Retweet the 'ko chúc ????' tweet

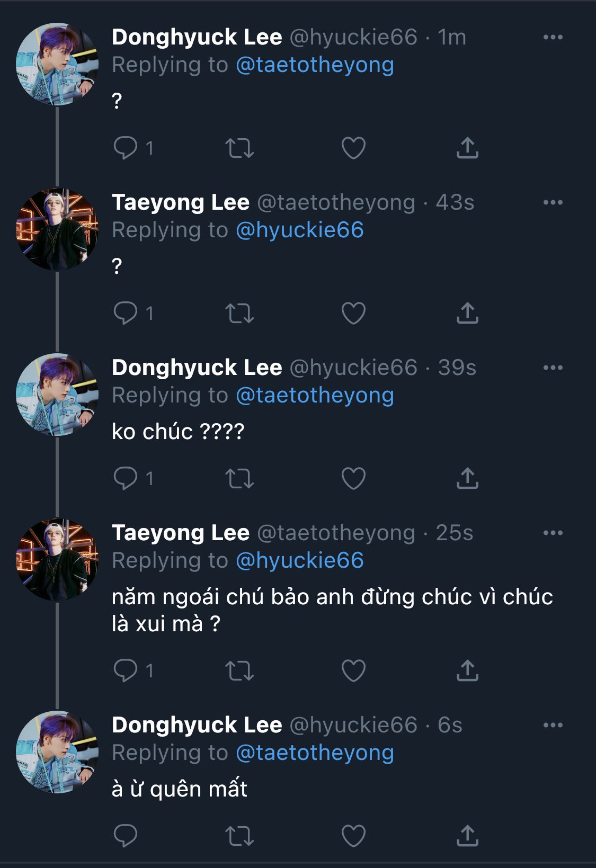click(239, 479)
